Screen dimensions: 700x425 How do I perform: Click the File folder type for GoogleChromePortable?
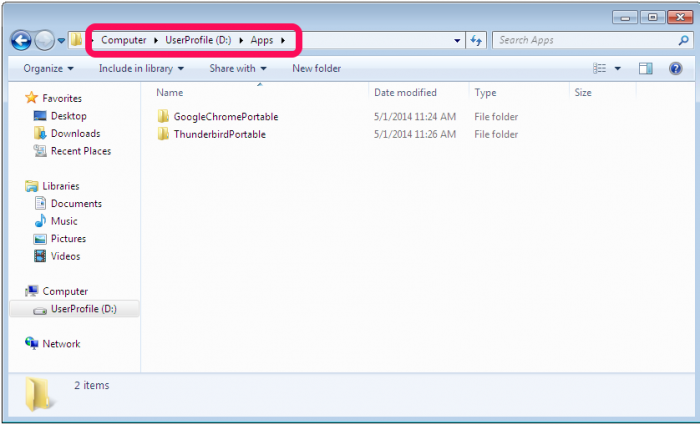point(496,117)
